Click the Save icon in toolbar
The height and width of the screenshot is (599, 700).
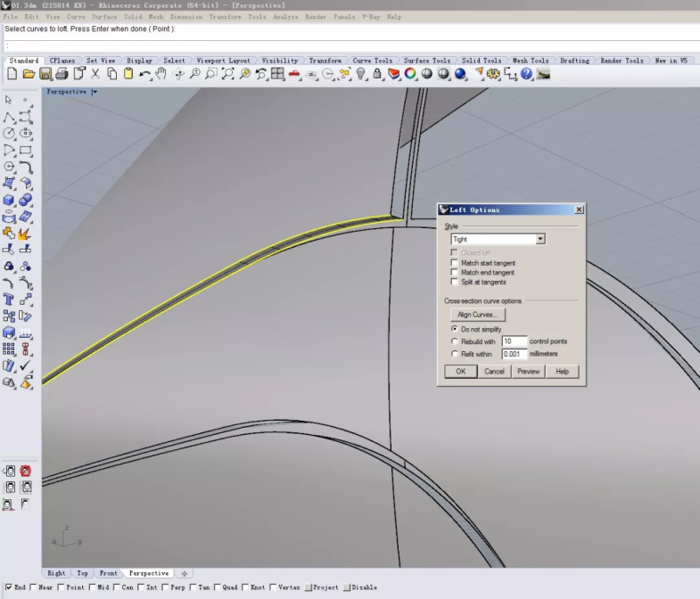tap(45, 74)
